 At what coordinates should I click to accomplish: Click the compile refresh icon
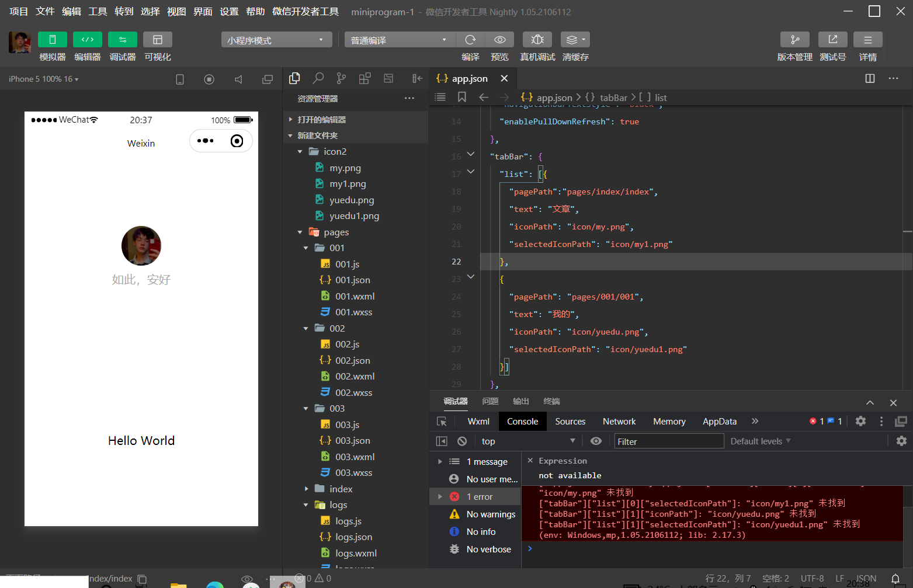(470, 40)
